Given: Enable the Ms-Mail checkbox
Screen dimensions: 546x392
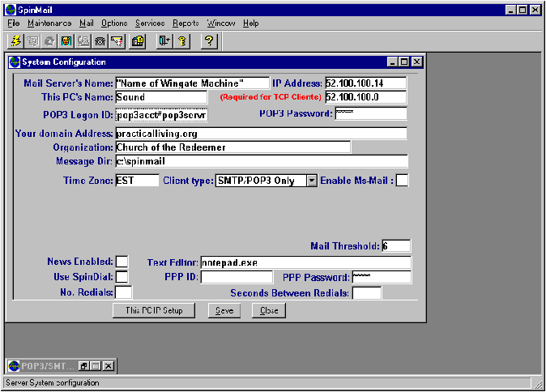Looking at the screenshot, I should pyautogui.click(x=402, y=181).
